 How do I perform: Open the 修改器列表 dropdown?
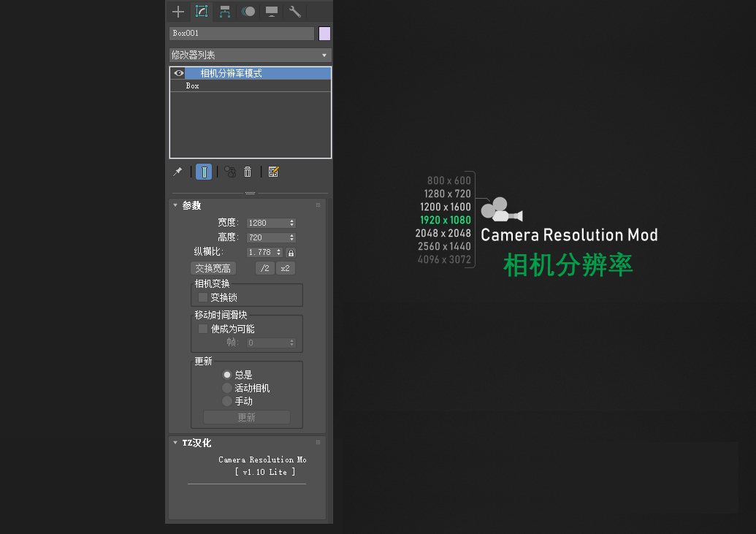coord(250,56)
